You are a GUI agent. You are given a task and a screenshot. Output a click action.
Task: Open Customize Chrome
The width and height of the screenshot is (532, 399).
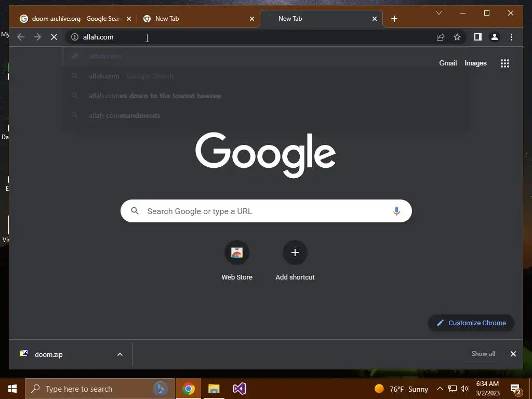(471, 323)
